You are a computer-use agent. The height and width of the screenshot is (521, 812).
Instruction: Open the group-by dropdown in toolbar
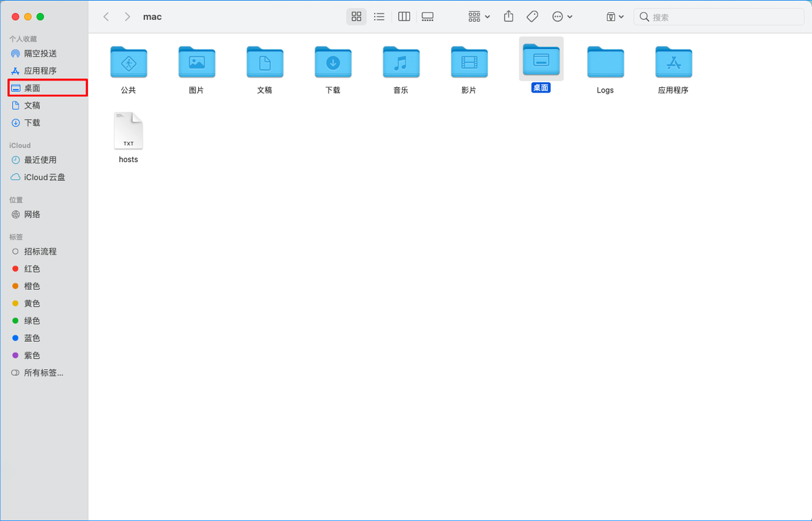pyautogui.click(x=479, y=17)
